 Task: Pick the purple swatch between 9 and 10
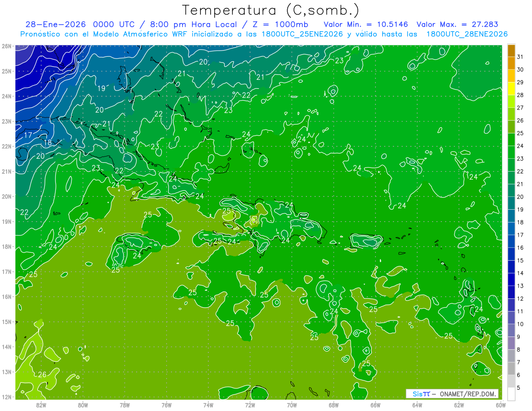point(511,331)
